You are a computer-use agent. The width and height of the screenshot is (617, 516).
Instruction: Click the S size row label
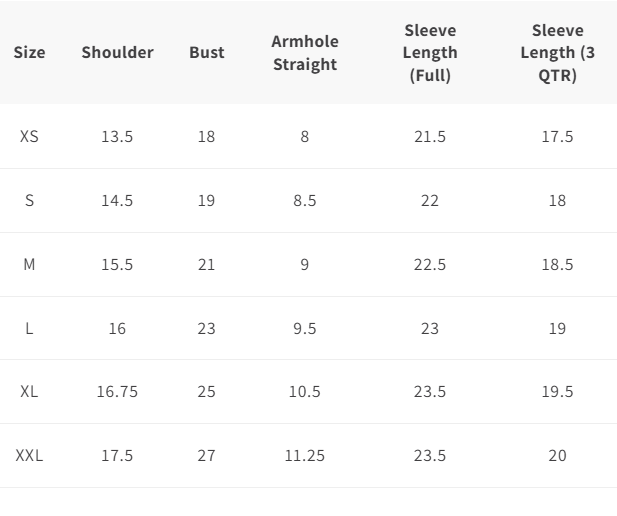pos(29,201)
